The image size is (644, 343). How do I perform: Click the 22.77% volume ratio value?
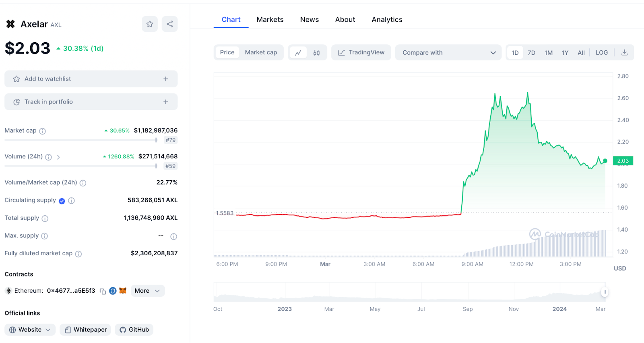[x=167, y=182]
